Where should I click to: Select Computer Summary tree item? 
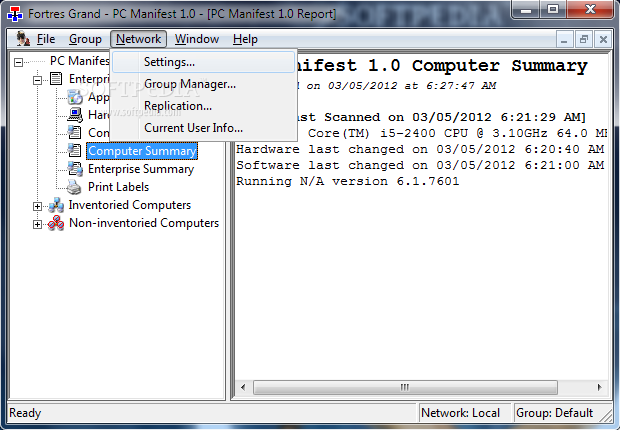(142, 151)
